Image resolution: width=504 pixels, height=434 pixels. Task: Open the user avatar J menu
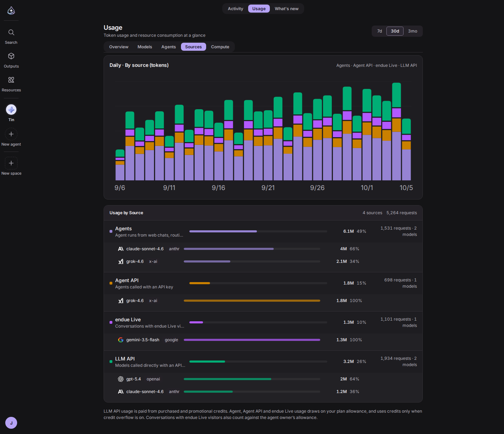point(11,423)
